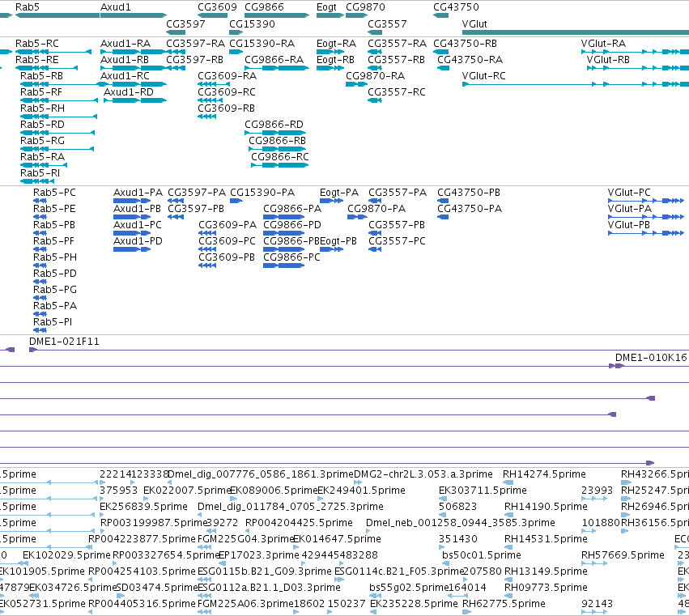Select transcript Rab5-RI
The height and width of the screenshot is (616, 689).
[37, 181]
